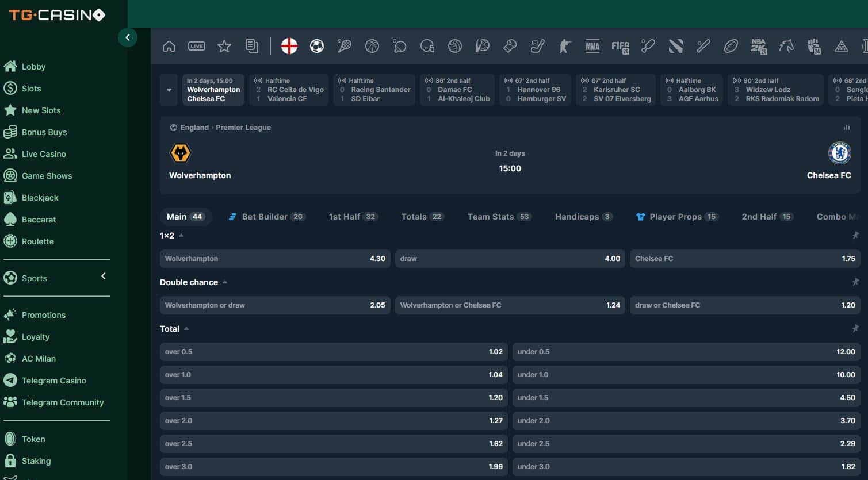Select the NBA 2K24 icon
Viewport: 868px width, 480px height.
tap(759, 47)
